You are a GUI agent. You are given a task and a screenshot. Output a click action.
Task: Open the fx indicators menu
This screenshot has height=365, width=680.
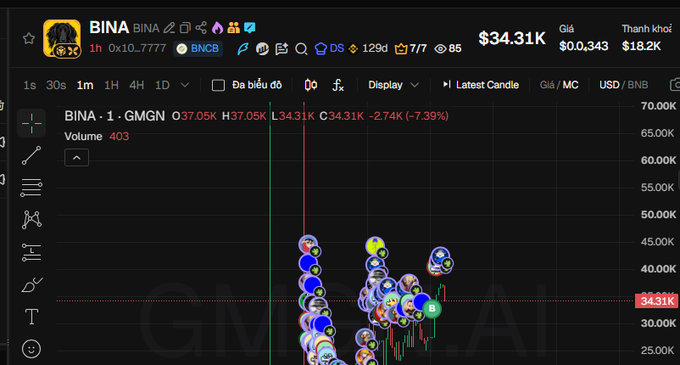(338, 85)
